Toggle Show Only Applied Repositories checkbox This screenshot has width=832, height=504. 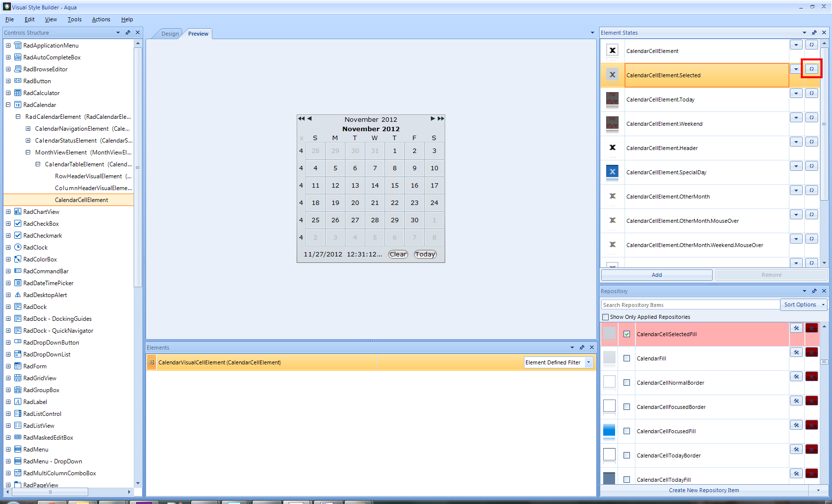point(605,317)
